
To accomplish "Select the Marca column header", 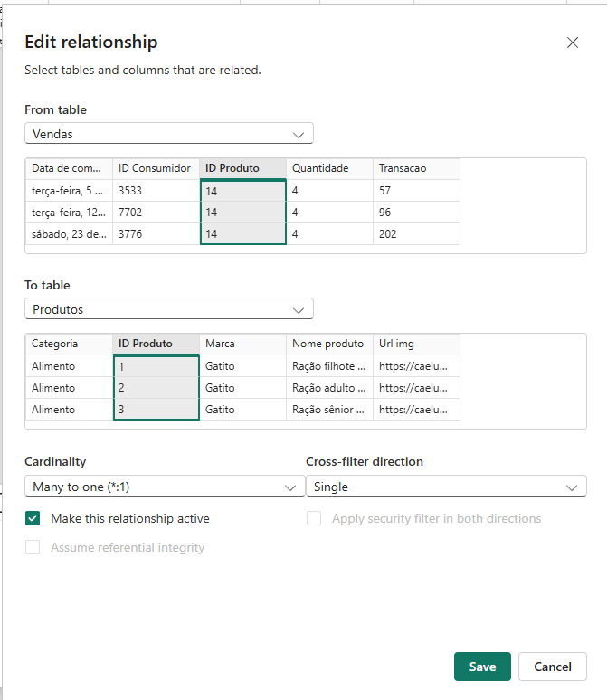I will coord(243,344).
